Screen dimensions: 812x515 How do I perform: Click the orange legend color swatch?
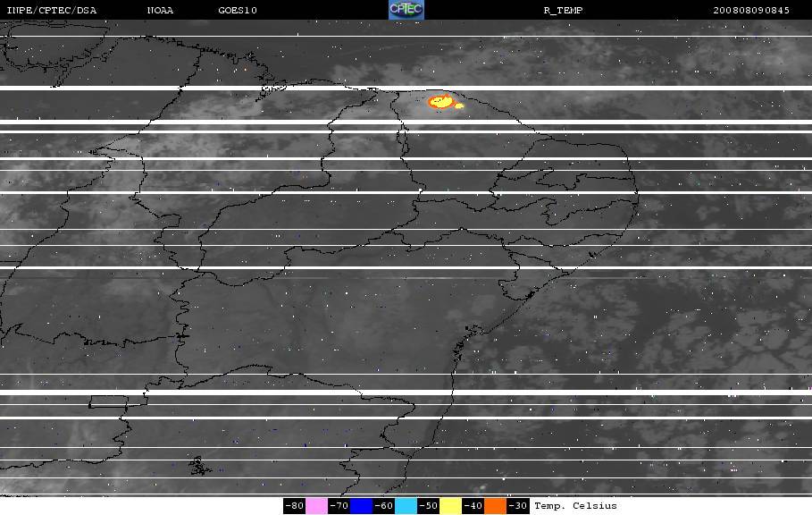495,506
